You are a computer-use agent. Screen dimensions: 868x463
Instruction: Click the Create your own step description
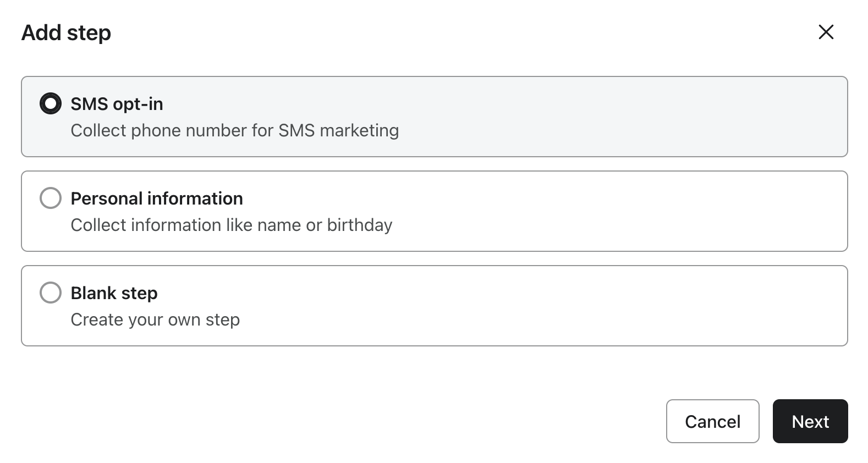pos(155,319)
